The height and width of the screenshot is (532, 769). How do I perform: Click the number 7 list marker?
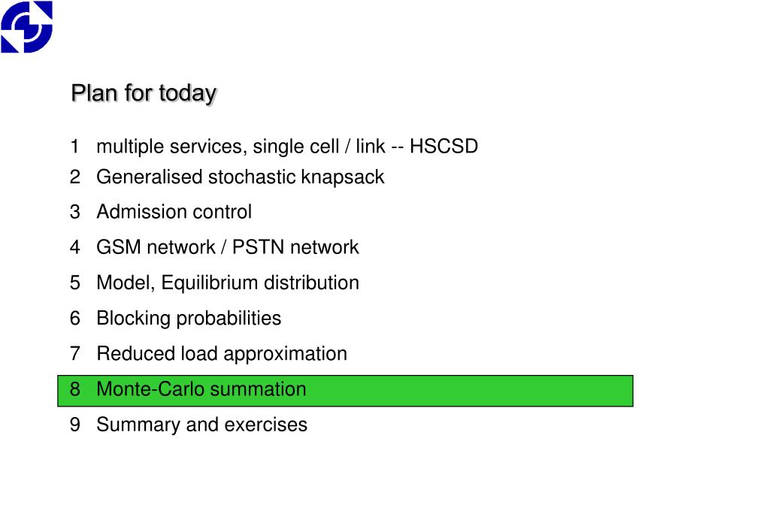click(x=75, y=353)
